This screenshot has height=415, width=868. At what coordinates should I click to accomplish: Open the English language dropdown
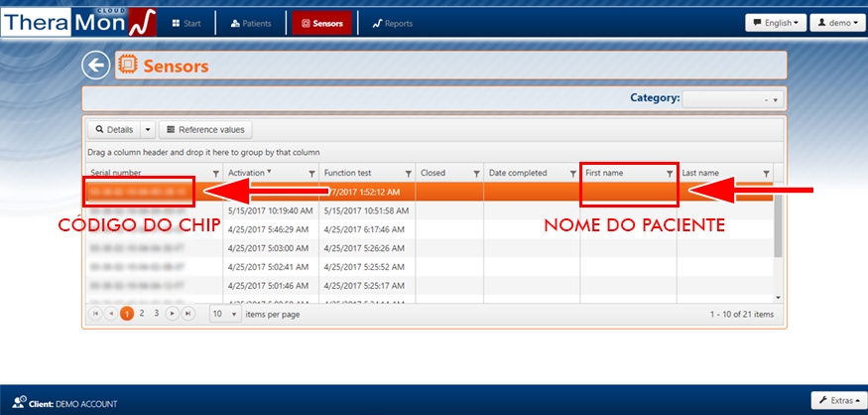coord(774,23)
